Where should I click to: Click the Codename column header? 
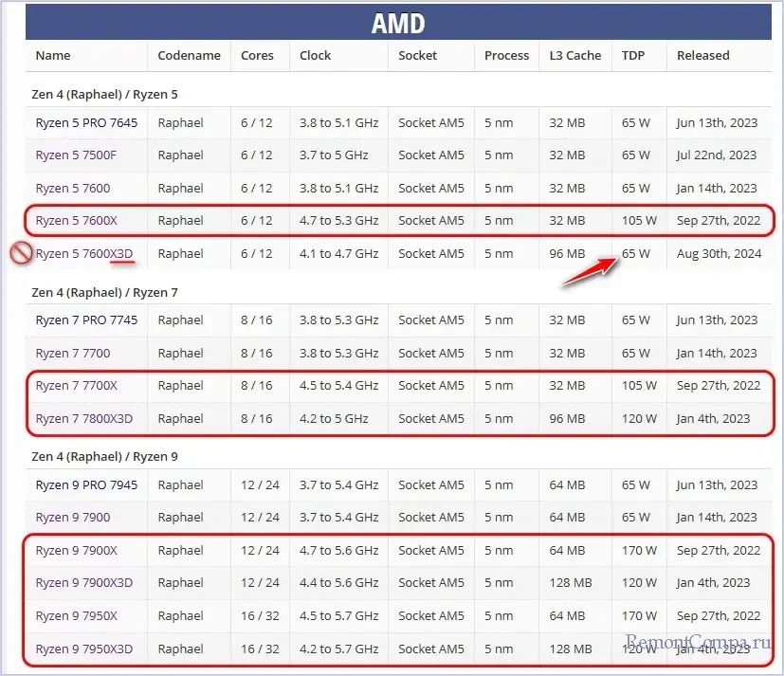click(x=189, y=56)
